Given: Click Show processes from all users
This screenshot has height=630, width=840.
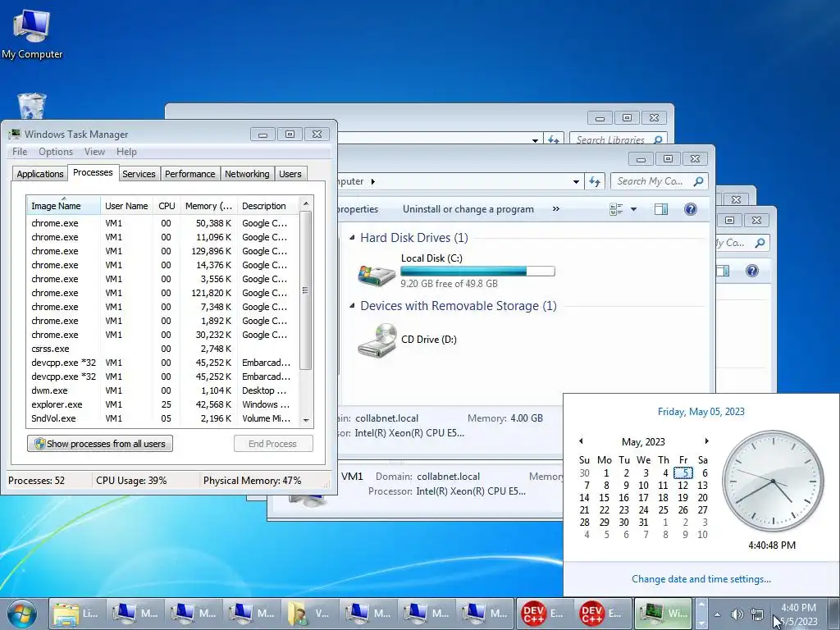Looking at the screenshot, I should [100, 444].
